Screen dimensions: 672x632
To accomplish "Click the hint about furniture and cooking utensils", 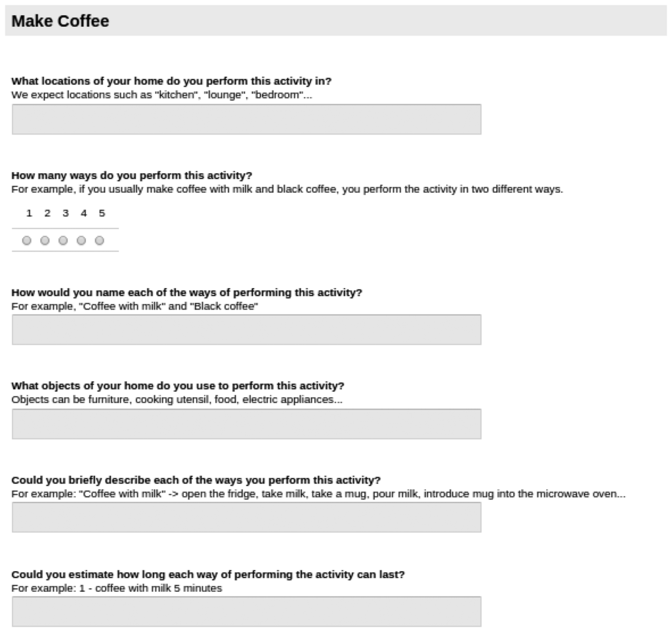I will click(177, 398).
